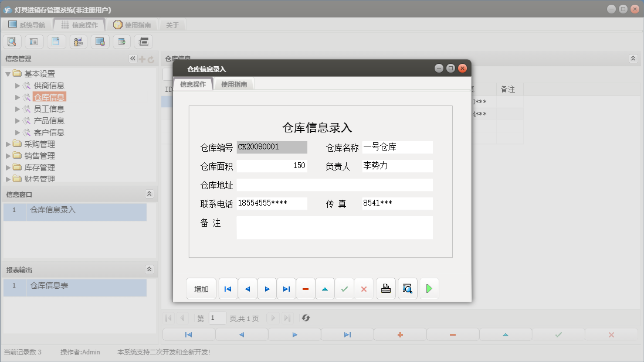
Task: Collapse the 信息管理 panel with the double chevron
Action: [133, 58]
